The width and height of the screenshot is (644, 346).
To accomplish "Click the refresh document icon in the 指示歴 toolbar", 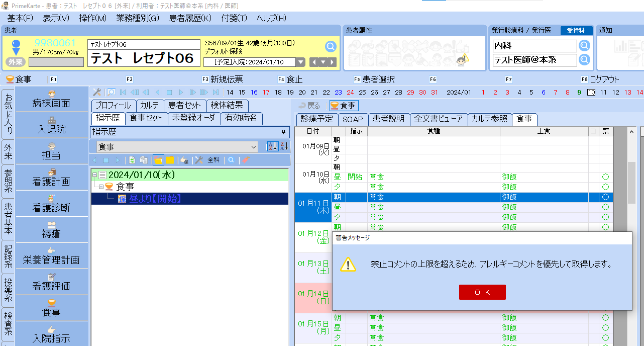I will point(132,160).
